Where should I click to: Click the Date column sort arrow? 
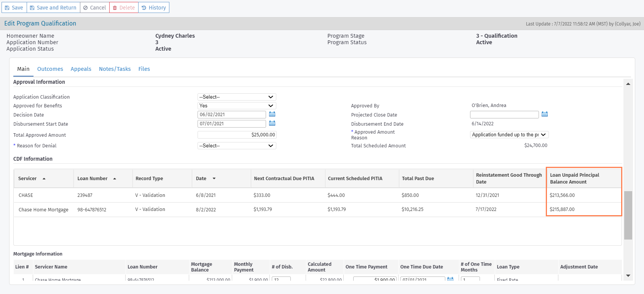point(214,179)
